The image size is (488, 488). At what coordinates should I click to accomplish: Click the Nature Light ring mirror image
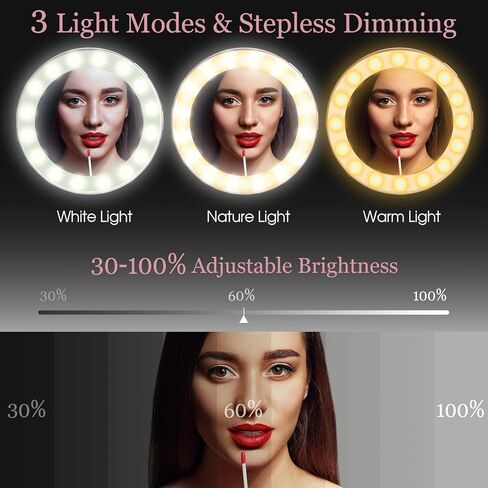(x=245, y=121)
